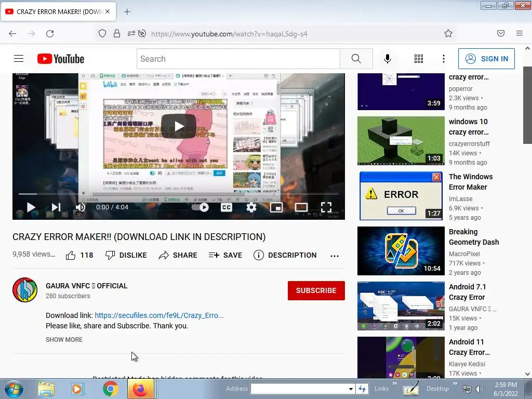Viewport: 532px width, 399px height.
Task: Open taskbar Address dropdown arrow
Action: (351, 389)
